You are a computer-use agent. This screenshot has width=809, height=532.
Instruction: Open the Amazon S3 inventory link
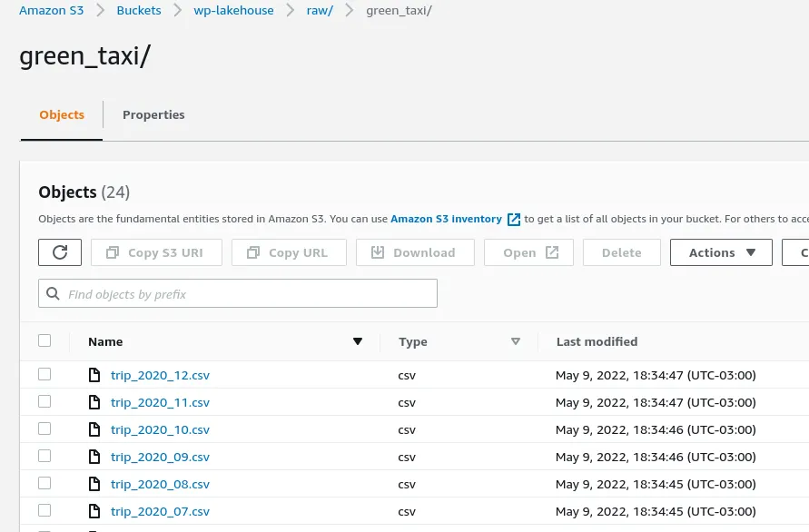point(447,219)
